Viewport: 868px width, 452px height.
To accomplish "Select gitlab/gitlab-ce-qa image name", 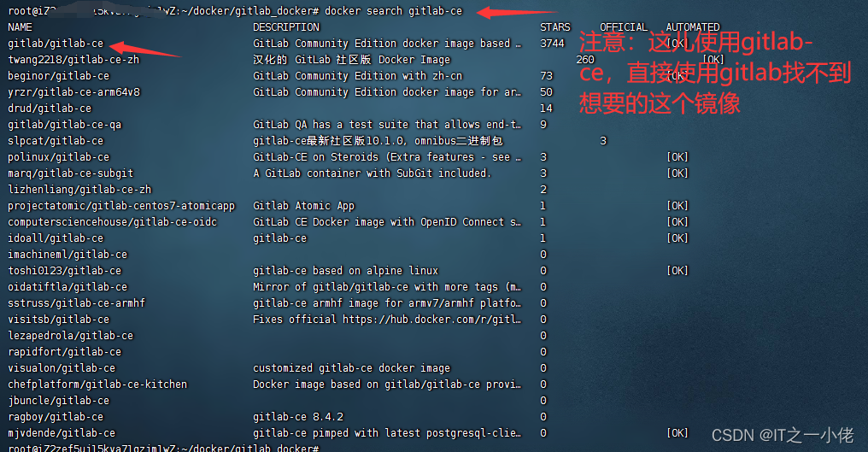I will 64,124.
